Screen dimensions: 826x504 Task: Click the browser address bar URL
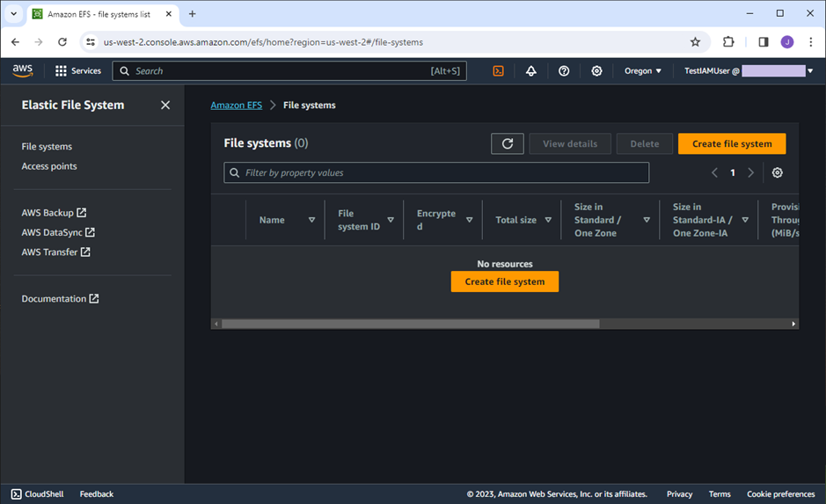click(263, 42)
